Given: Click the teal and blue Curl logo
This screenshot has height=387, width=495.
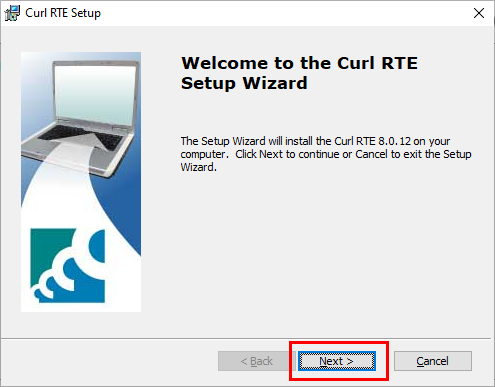Looking at the screenshot, I should pos(68,265).
